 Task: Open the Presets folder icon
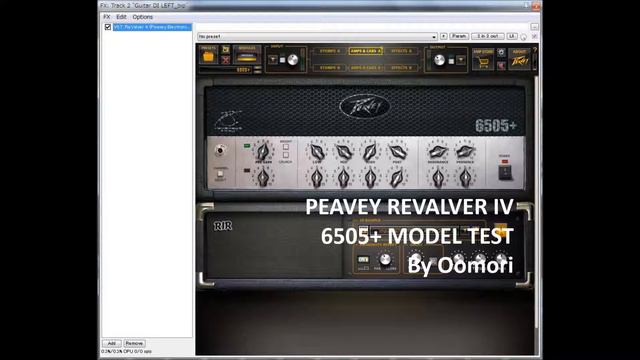[208, 56]
